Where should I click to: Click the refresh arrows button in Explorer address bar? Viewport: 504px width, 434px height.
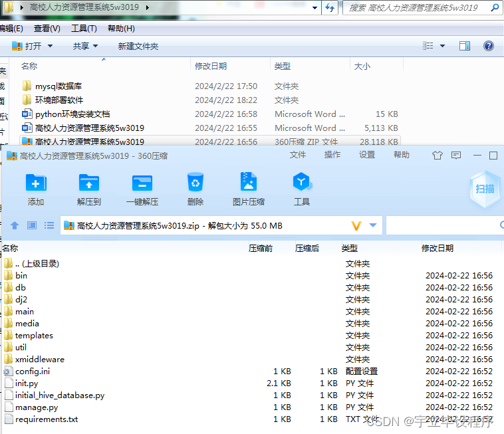point(330,7)
